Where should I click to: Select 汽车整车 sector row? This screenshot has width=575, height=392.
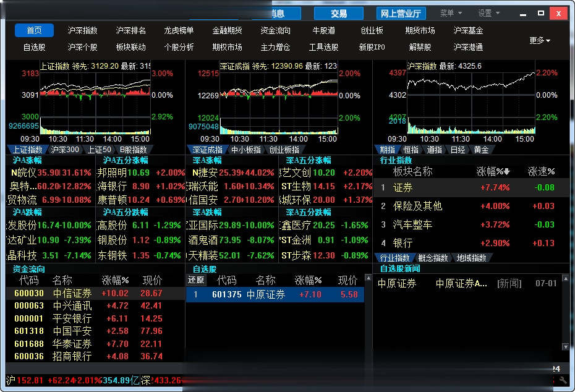pyautogui.click(x=472, y=224)
